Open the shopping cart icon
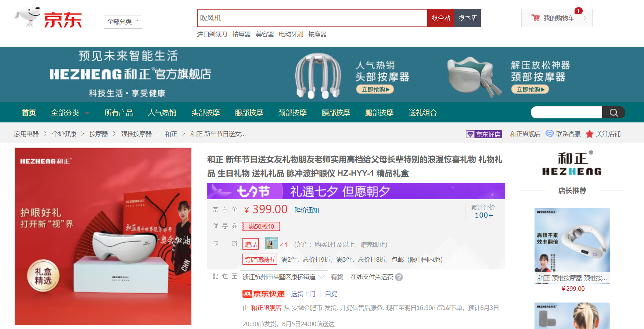 535,18
